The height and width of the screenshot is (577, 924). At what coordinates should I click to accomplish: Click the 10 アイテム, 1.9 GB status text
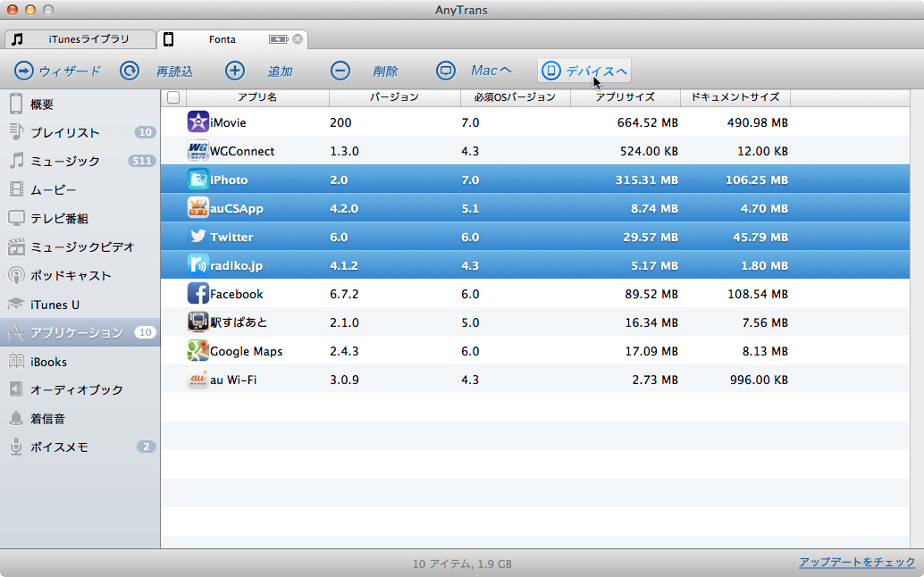pos(462,564)
